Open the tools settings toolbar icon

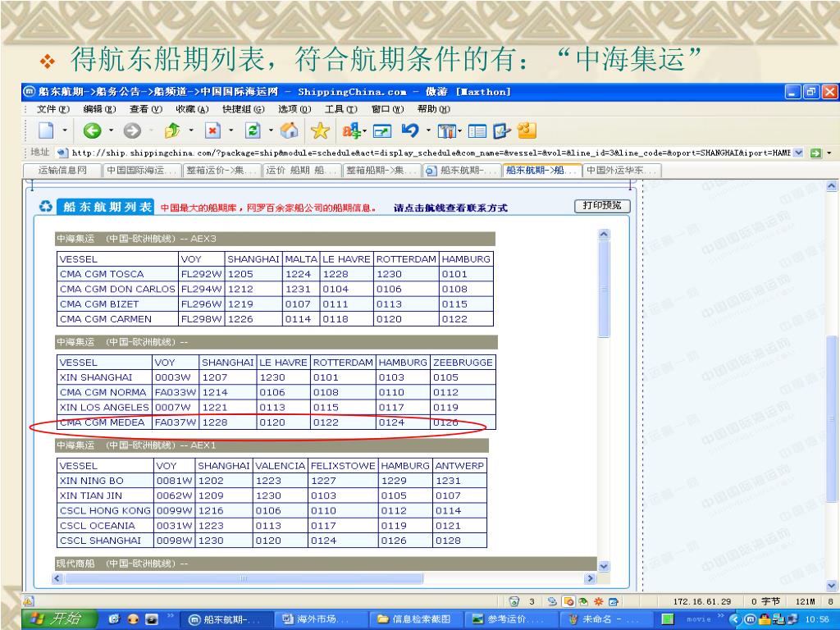click(446, 130)
